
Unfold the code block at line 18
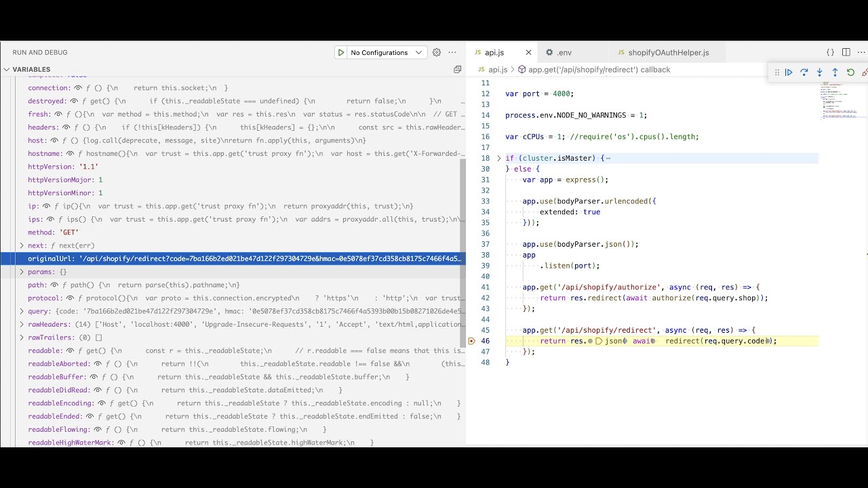pyautogui.click(x=499, y=158)
